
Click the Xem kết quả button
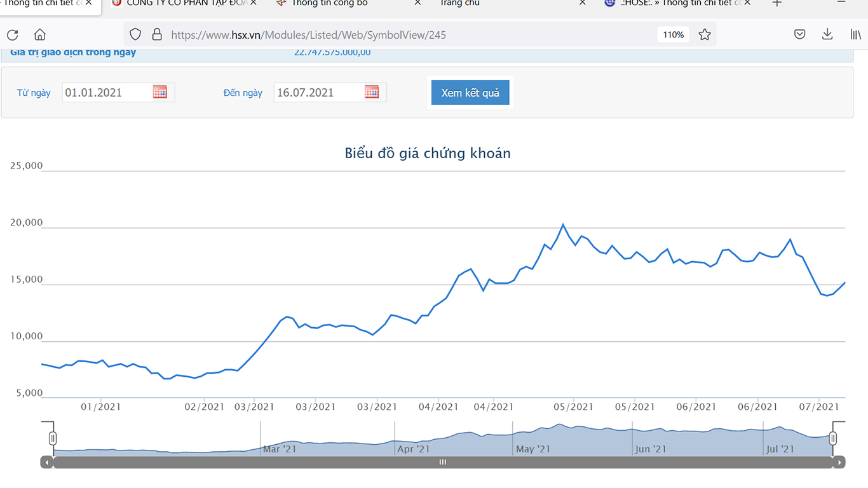click(470, 93)
